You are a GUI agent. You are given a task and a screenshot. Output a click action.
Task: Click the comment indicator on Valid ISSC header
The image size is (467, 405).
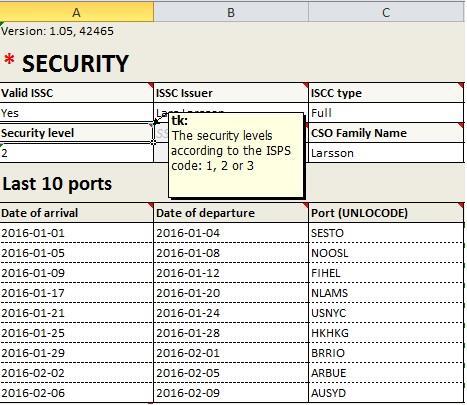coord(151,85)
